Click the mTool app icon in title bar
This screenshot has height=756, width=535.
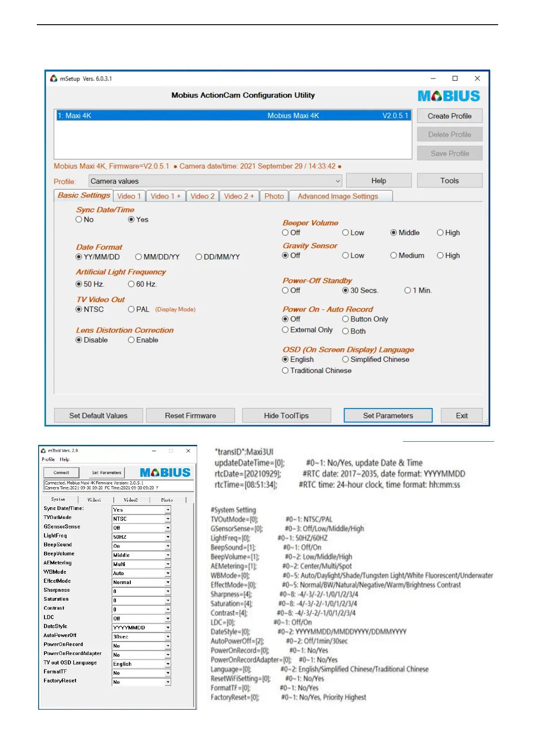44,450
